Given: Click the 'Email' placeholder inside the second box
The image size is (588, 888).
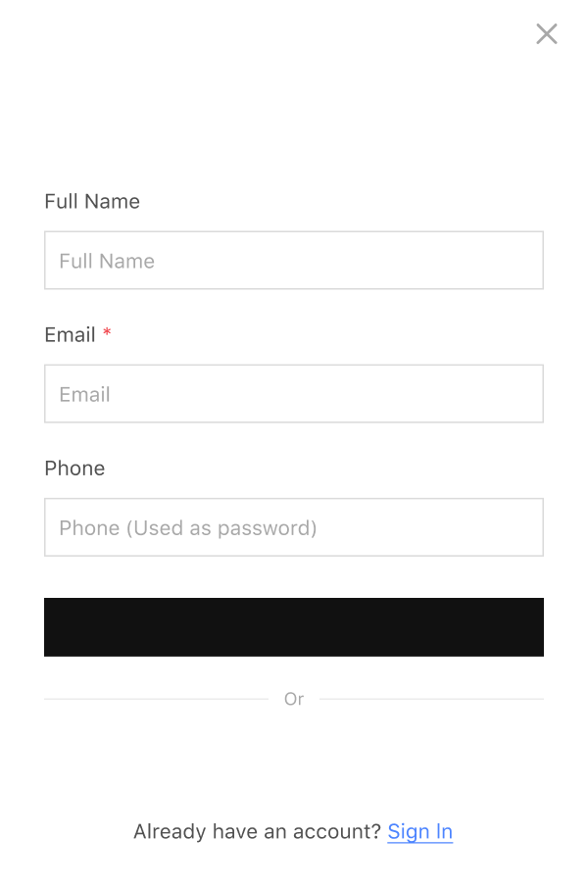Looking at the screenshot, I should tap(84, 394).
